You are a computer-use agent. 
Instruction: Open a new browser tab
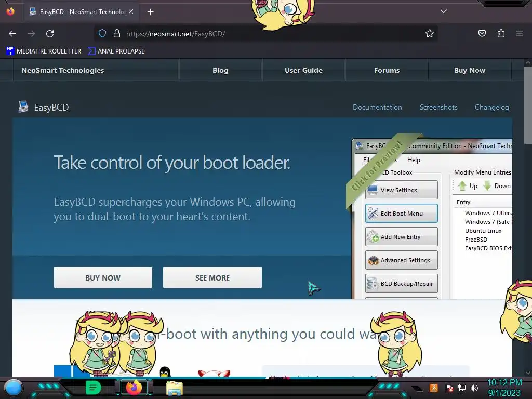[x=150, y=12]
